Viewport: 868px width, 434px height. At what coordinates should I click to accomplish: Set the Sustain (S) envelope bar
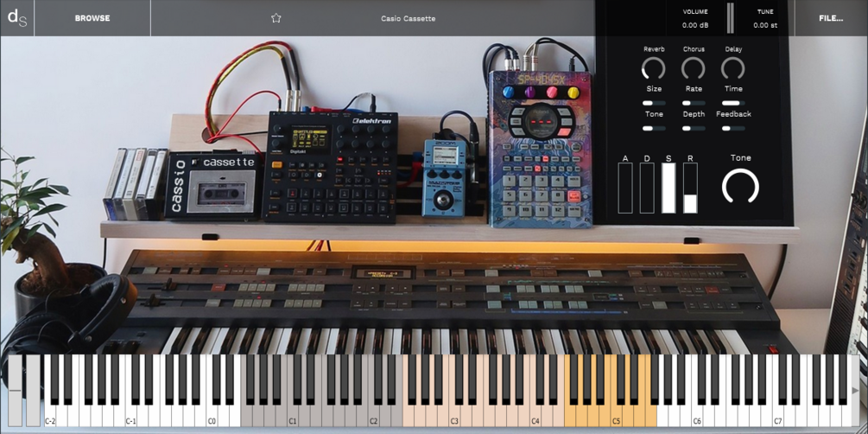point(668,188)
